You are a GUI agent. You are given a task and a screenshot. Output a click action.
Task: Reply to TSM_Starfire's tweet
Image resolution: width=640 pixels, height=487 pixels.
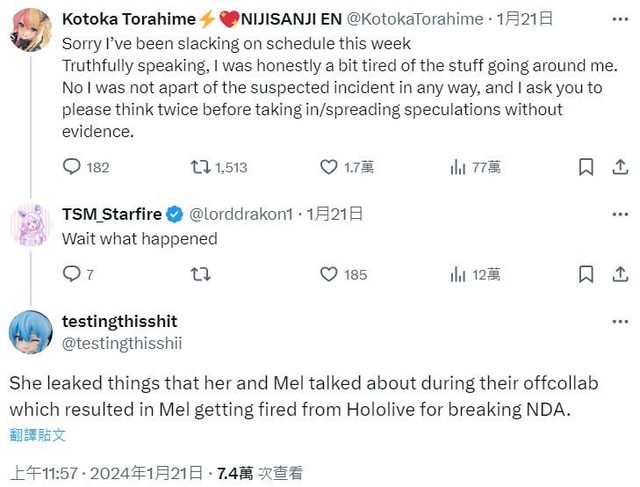pyautogui.click(x=71, y=273)
